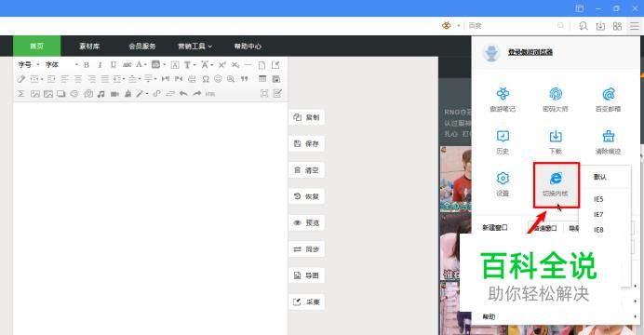
Task: Insert a table using table icon
Action: (x=262, y=79)
